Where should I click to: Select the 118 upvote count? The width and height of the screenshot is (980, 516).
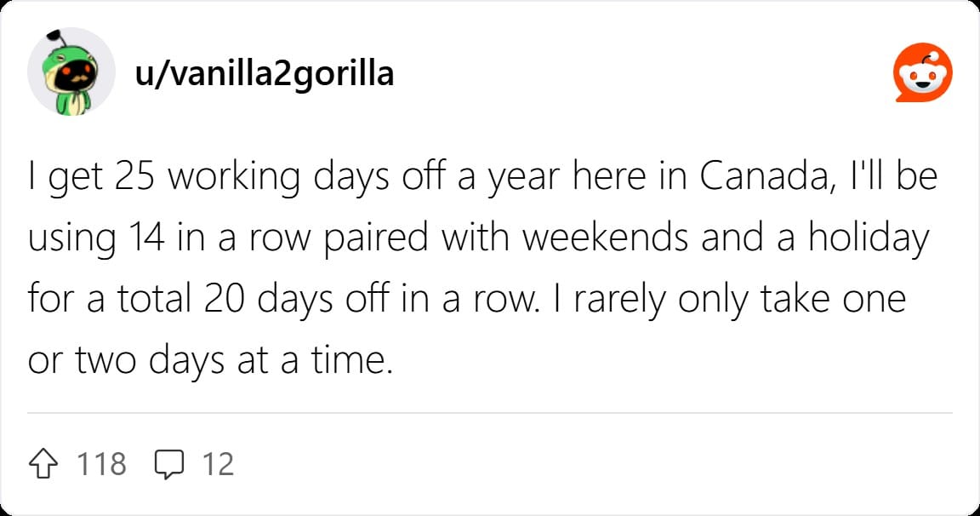101,464
